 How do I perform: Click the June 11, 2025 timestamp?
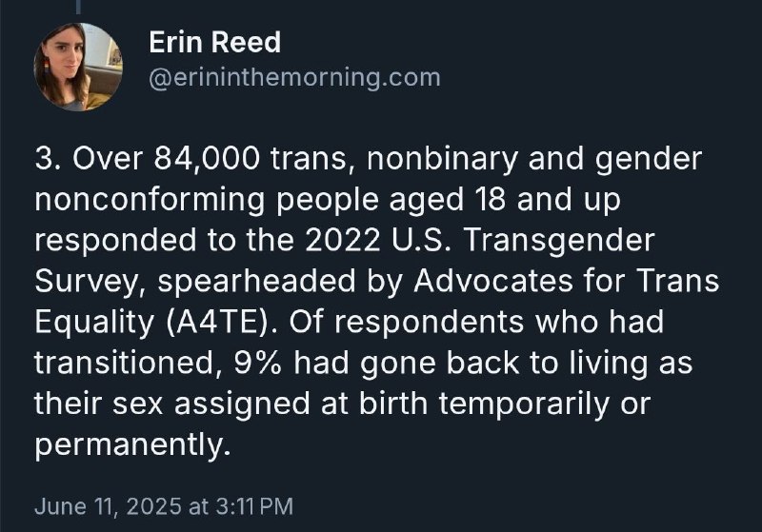coord(164,505)
